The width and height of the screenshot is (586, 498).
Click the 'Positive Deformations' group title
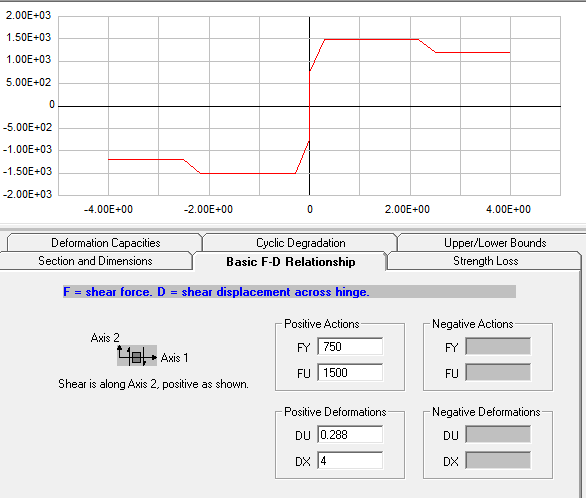pyautogui.click(x=335, y=412)
